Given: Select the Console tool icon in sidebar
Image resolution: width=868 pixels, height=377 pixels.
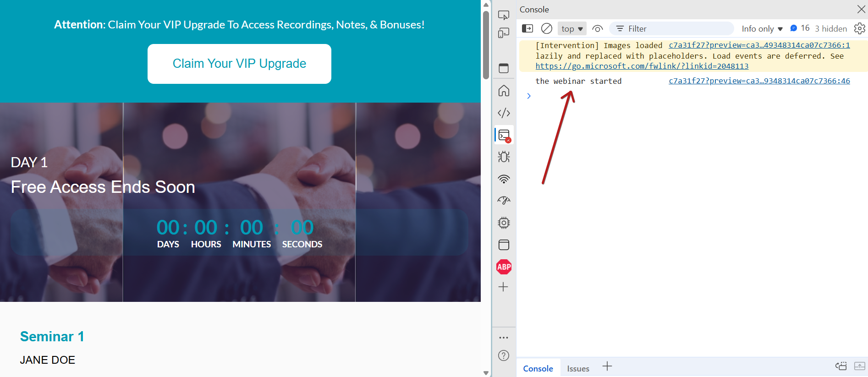Looking at the screenshot, I should click(504, 135).
